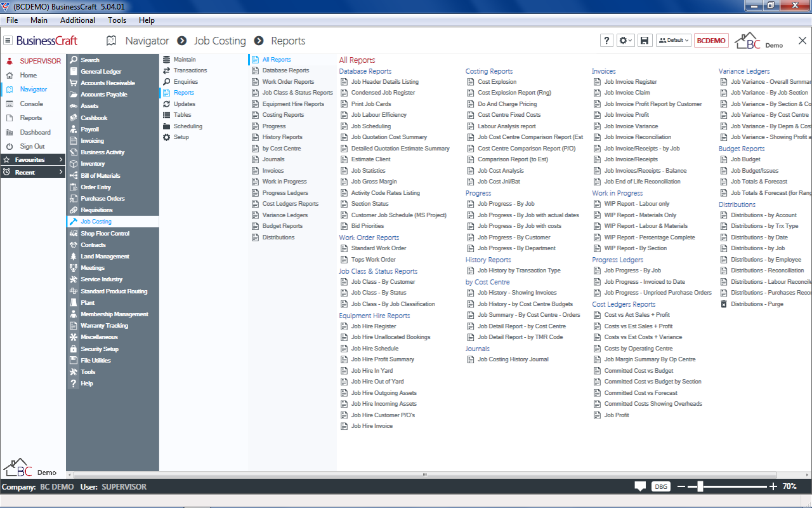Open Scheduling submenu

[188, 126]
